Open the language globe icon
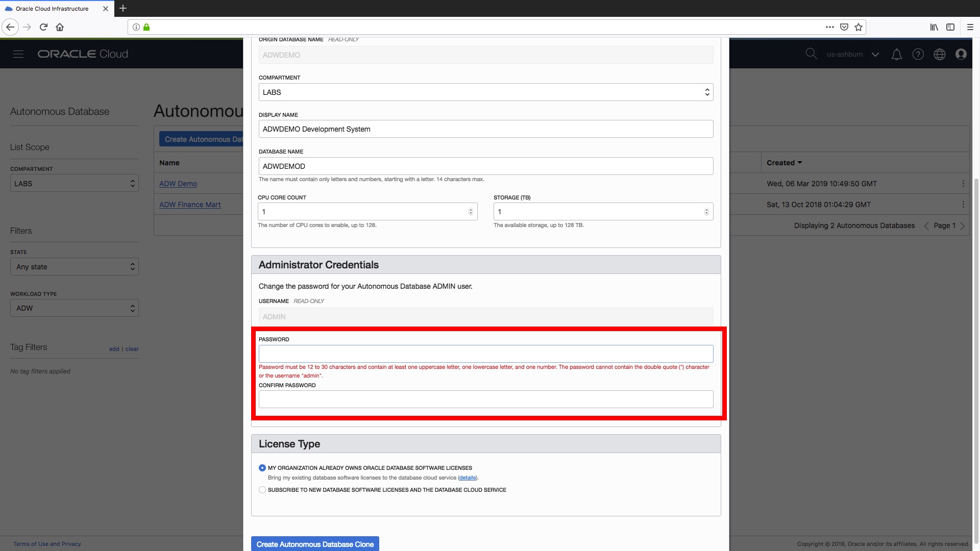 coord(940,54)
